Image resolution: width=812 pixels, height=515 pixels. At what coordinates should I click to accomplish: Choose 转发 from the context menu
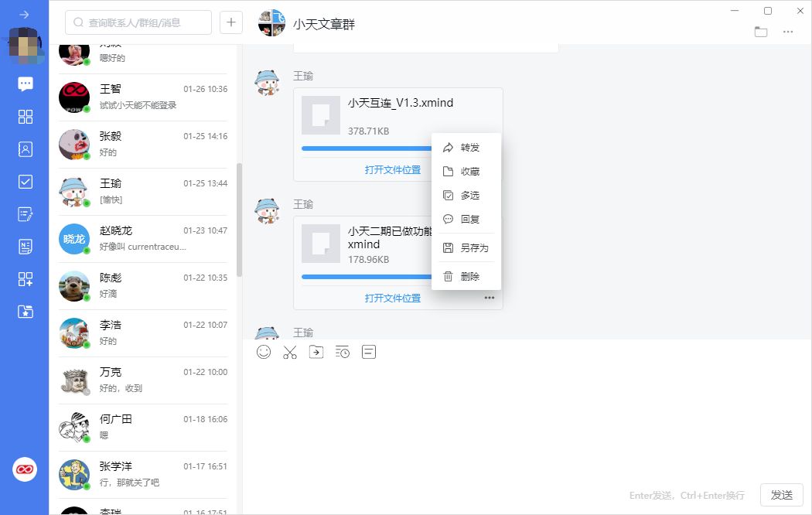(x=469, y=148)
